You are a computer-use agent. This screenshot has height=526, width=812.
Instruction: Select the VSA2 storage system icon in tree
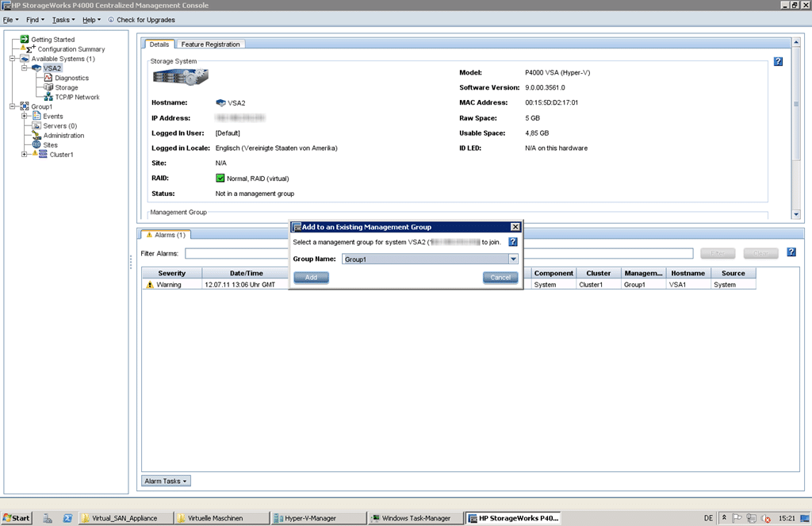[36, 68]
